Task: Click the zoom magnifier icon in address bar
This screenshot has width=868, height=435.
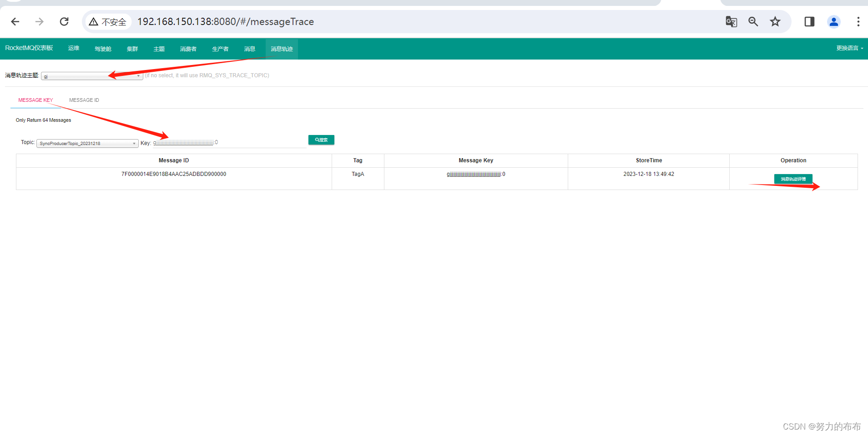Action: point(753,21)
